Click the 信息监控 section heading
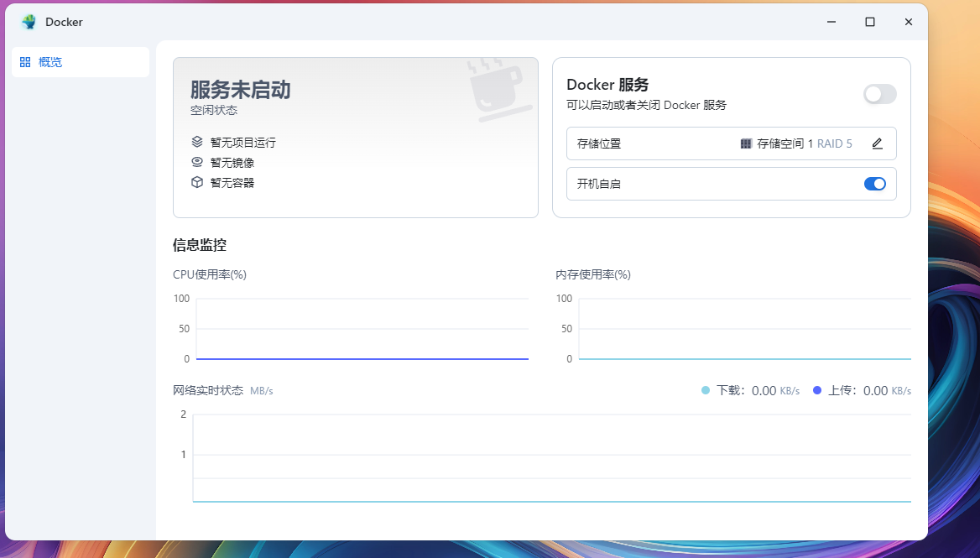Image resolution: width=980 pixels, height=558 pixels. click(x=200, y=245)
